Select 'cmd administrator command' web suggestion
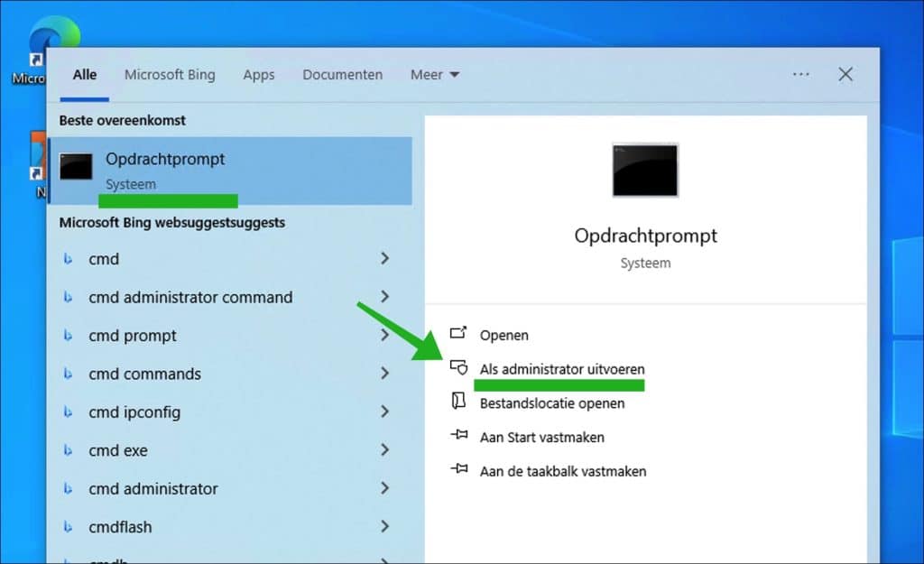This screenshot has height=564, width=924. pos(230,297)
